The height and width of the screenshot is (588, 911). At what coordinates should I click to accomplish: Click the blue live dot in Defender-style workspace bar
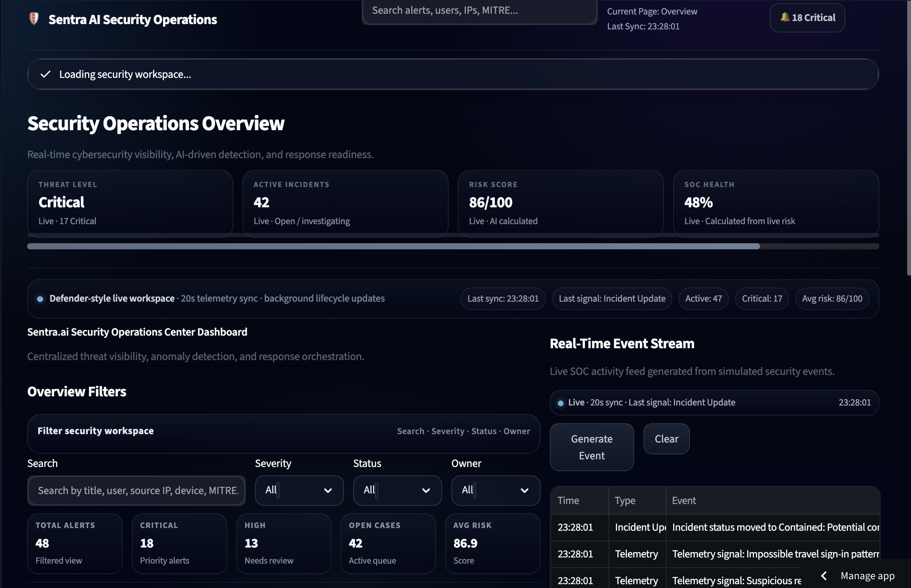[40, 299]
